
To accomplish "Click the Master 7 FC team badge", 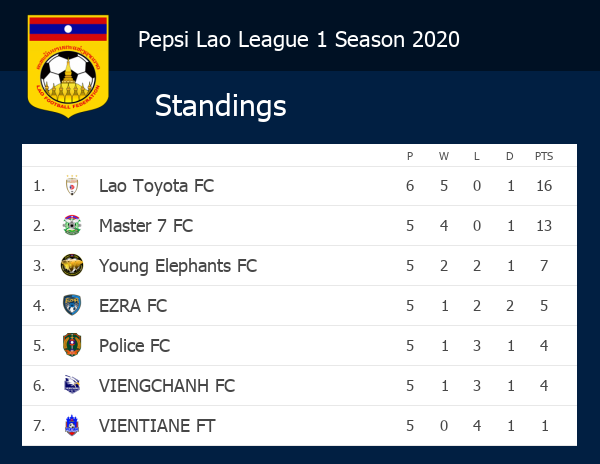I will 72,225.
